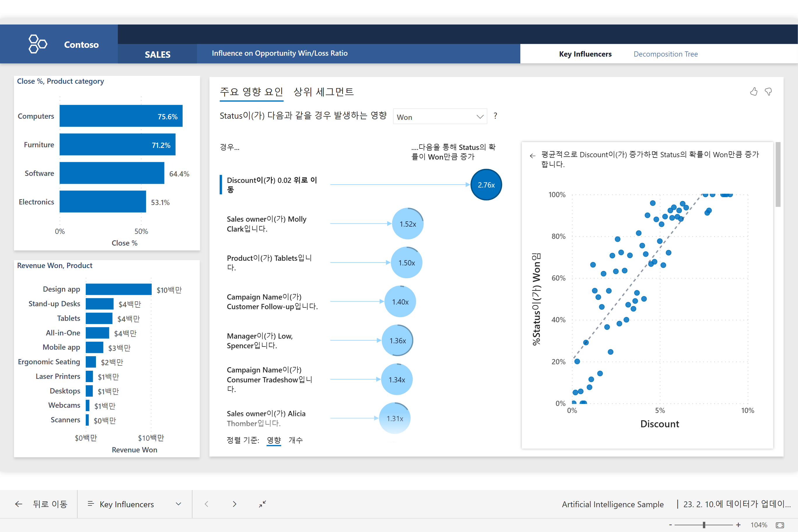This screenshot has height=532, width=798.
Task: Click the zoom in plus icon
Action: pos(738,525)
